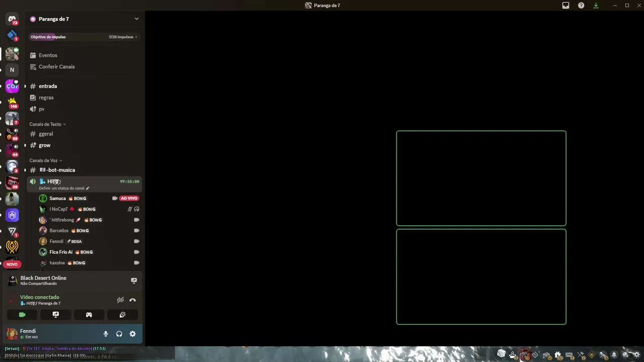Click the AO VIVO badge next to Samuca
This screenshot has height=362, width=644.
pos(129,199)
